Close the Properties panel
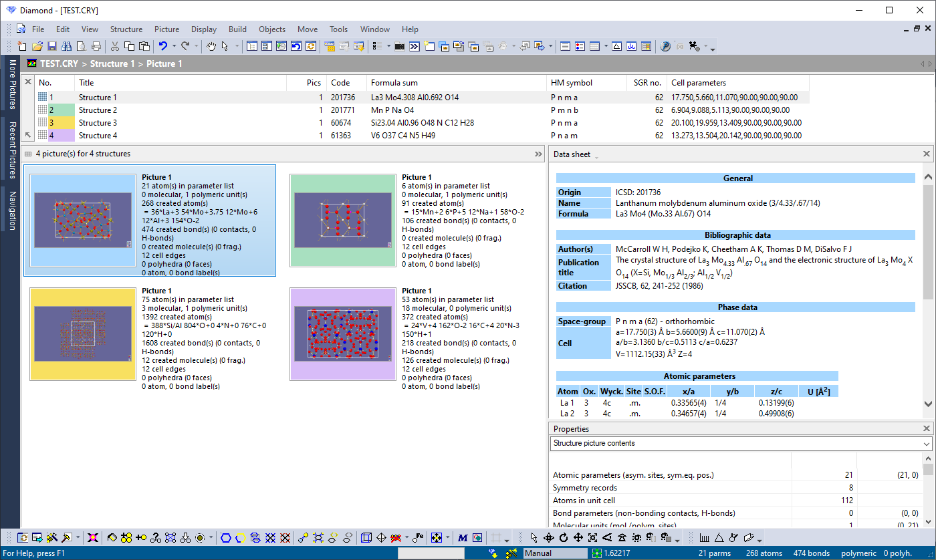936x560 pixels. pyautogui.click(x=927, y=428)
